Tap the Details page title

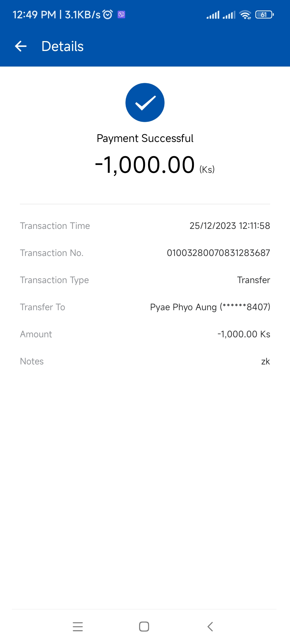[63, 46]
